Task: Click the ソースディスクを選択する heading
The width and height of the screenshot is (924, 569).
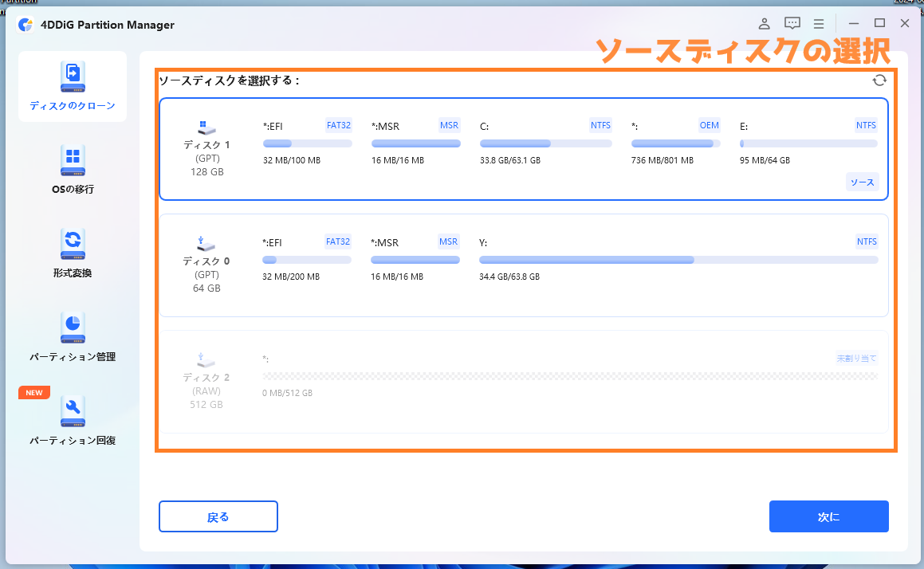Action: point(230,80)
